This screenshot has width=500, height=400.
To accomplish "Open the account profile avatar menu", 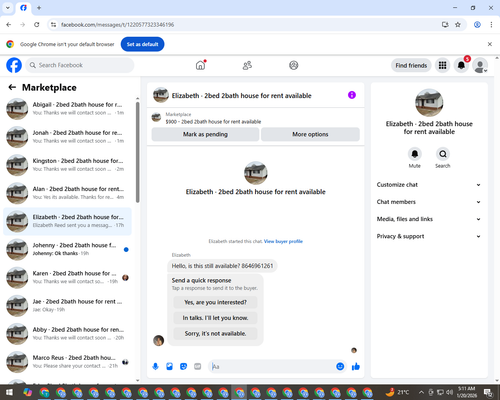I will (x=480, y=65).
